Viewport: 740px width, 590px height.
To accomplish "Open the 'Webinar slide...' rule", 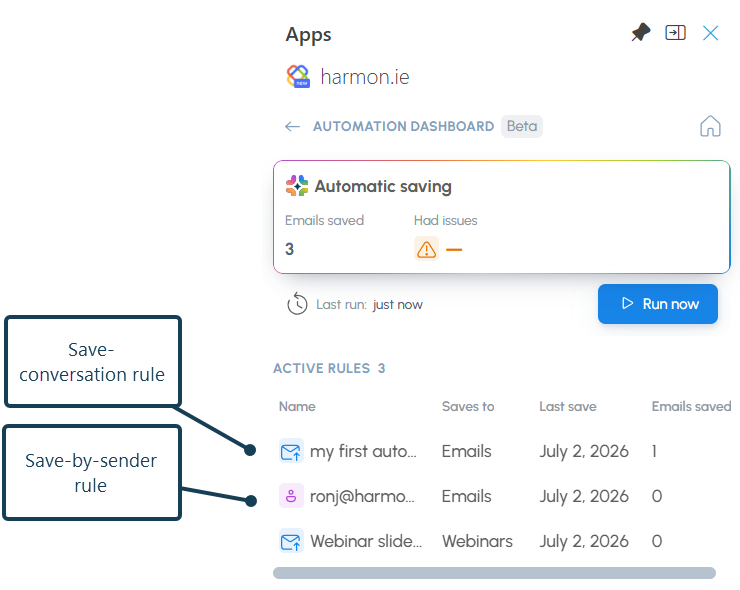I will (x=366, y=541).
